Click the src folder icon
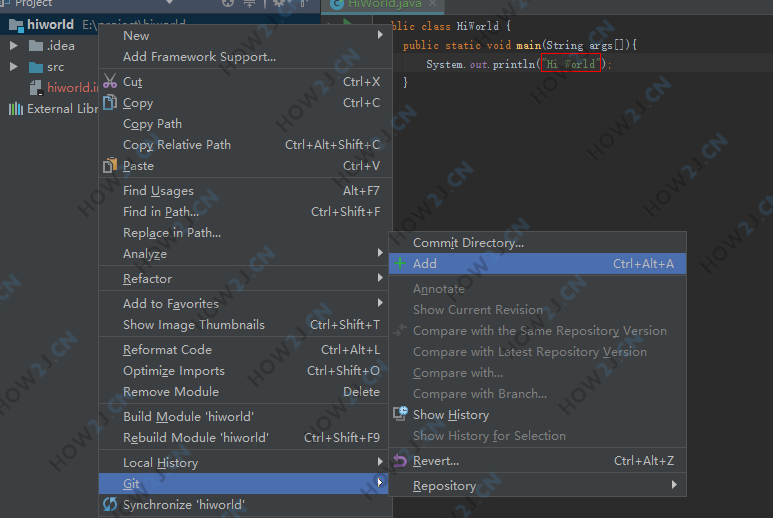 click(36, 67)
